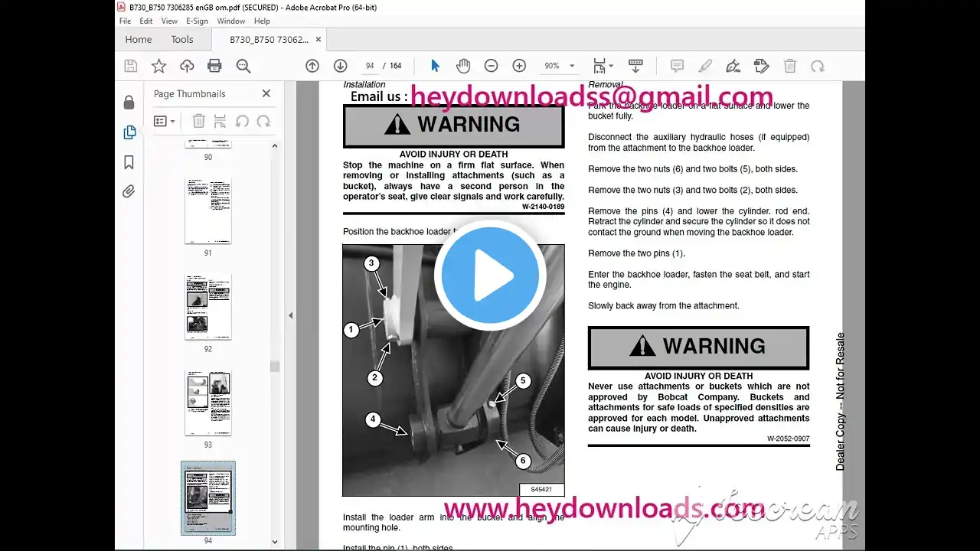Viewport: 980px width, 551px height.
Task: Select the B730_B750 document tab
Action: click(268, 40)
